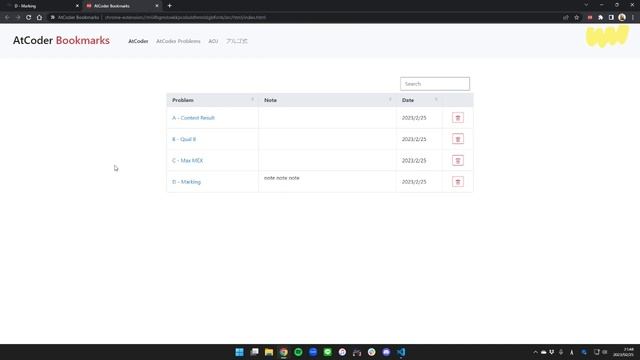This screenshot has height=360, width=640.
Task: Go back in browser history
Action: (x=7, y=18)
